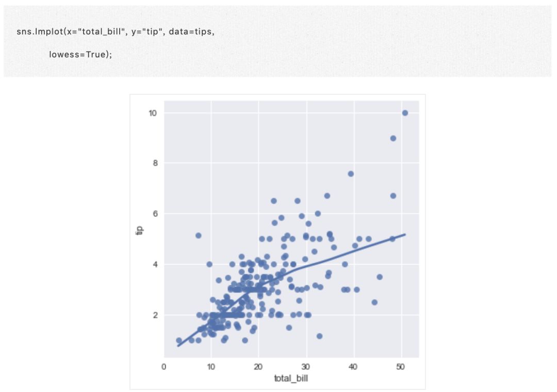The height and width of the screenshot is (392, 557).
Task: Click the isolated point above 5 near bill 7
Action: [x=198, y=235]
